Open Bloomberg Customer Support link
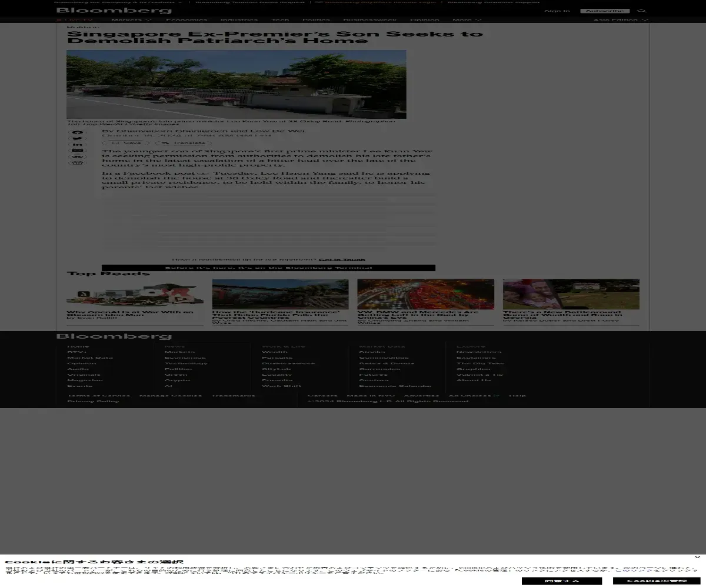This screenshot has height=588, width=706. tap(494, 2)
